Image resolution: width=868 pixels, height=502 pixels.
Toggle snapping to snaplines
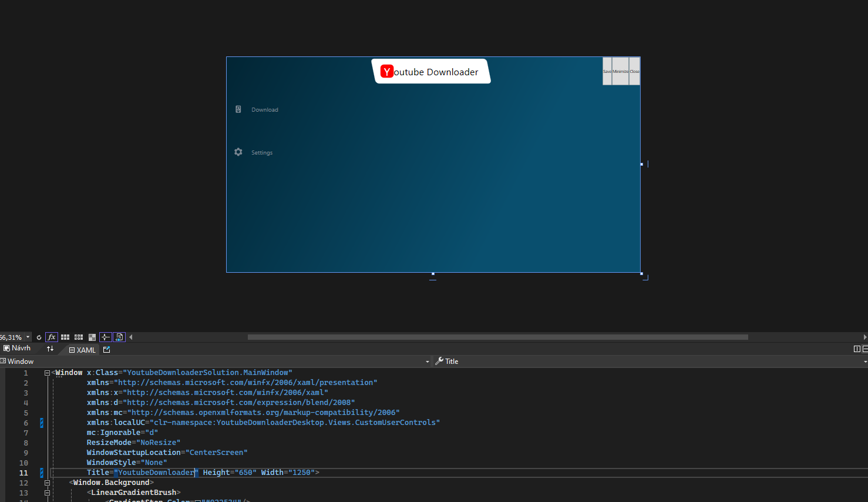pos(105,337)
